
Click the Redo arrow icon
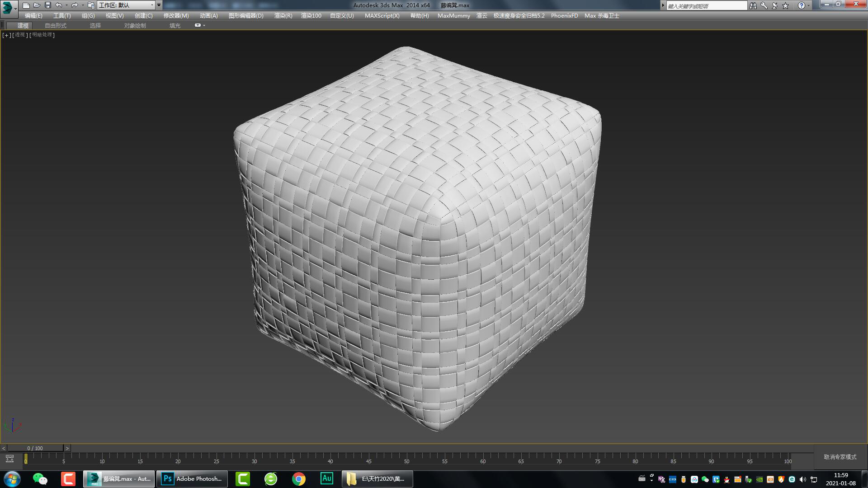pos(74,5)
